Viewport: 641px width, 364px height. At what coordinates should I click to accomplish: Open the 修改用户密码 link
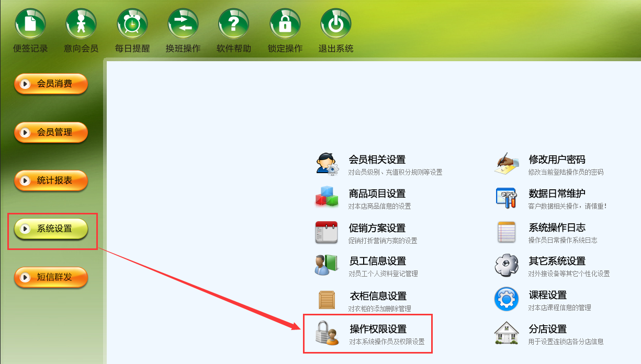click(x=557, y=160)
